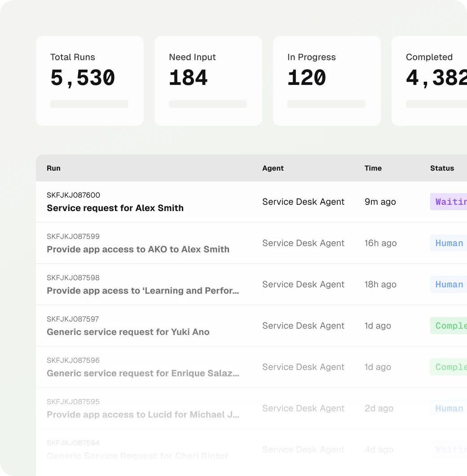Open the Need Input card
467x476 pixels.
208,81
